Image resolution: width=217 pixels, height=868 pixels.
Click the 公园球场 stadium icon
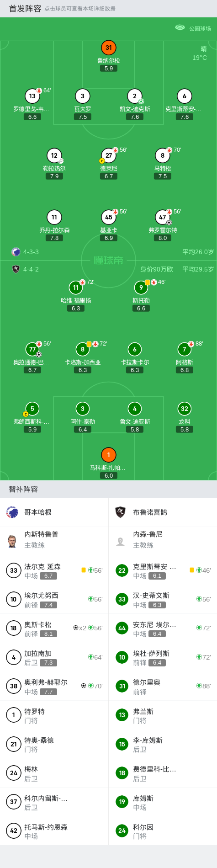tap(180, 28)
